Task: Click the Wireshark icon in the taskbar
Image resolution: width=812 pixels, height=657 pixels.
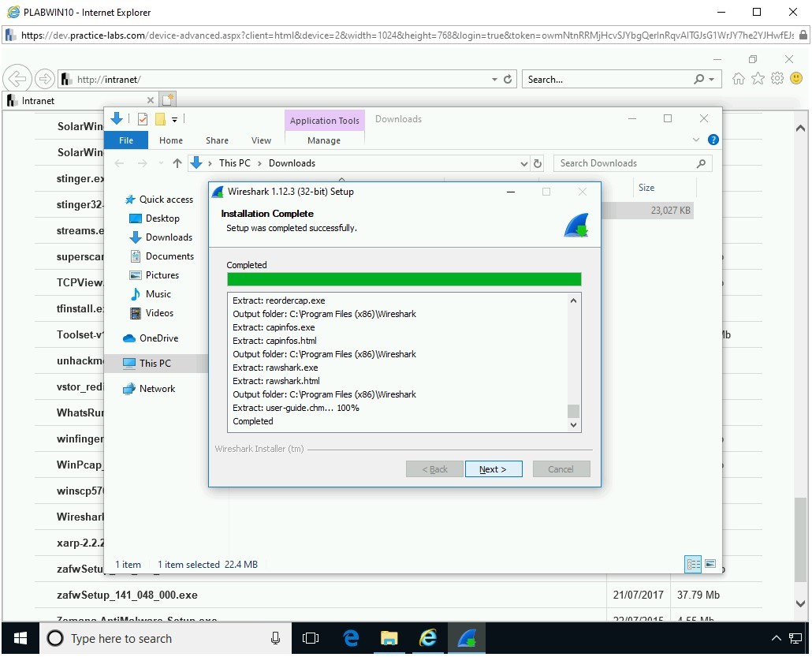Action: click(466, 638)
